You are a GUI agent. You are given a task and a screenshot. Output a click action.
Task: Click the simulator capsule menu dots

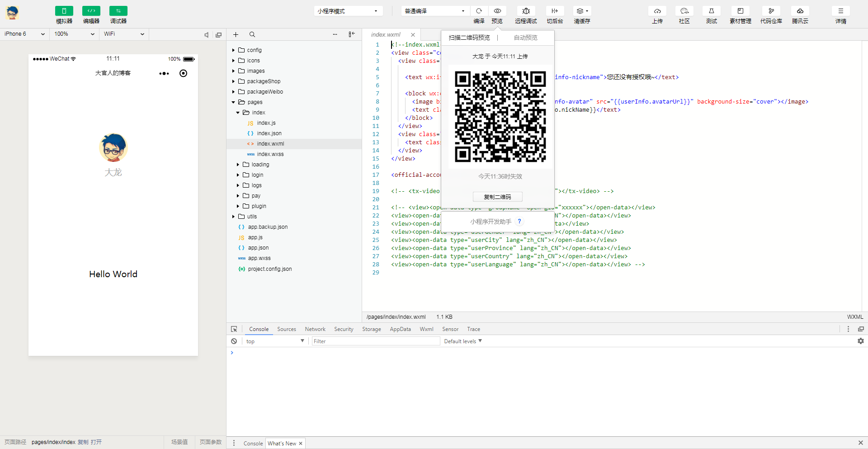(164, 73)
